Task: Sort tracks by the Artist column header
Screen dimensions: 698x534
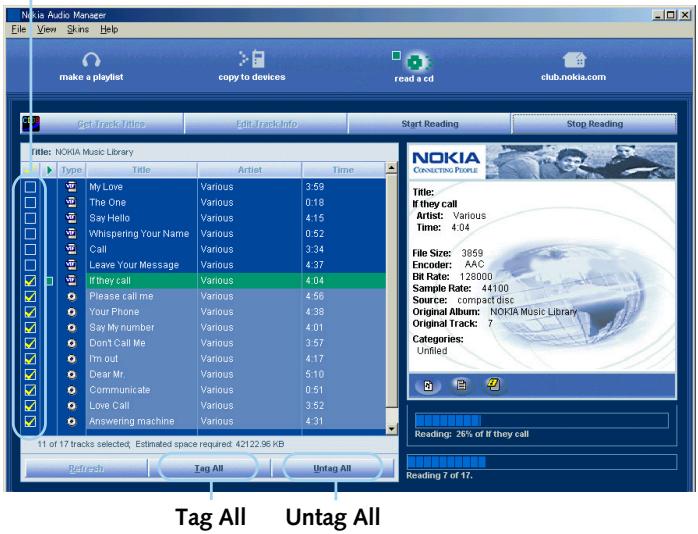Action: coord(250,170)
